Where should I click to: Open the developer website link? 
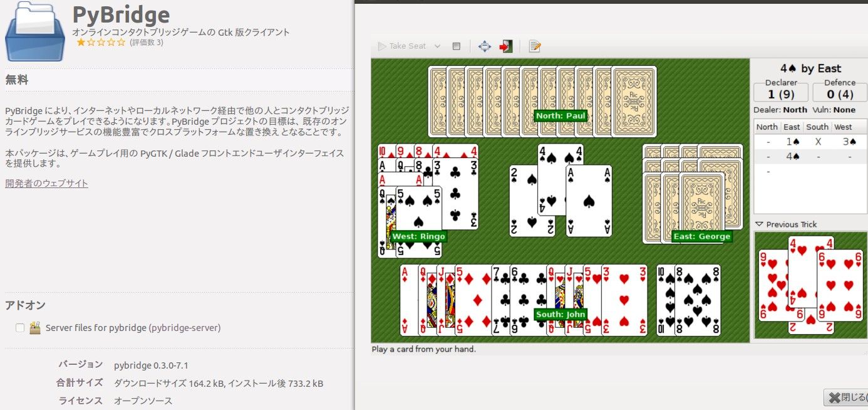tap(47, 183)
